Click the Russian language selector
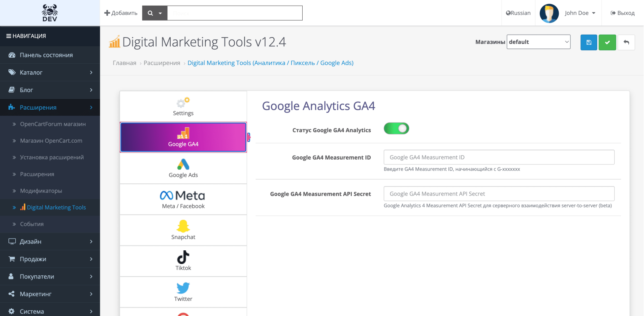The image size is (644, 316). (x=518, y=13)
